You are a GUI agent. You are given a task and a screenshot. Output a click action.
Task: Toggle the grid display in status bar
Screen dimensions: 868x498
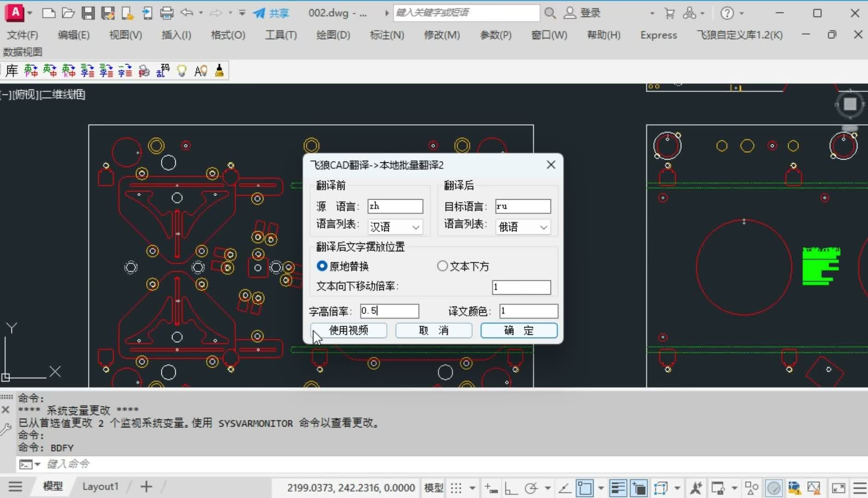point(456,488)
